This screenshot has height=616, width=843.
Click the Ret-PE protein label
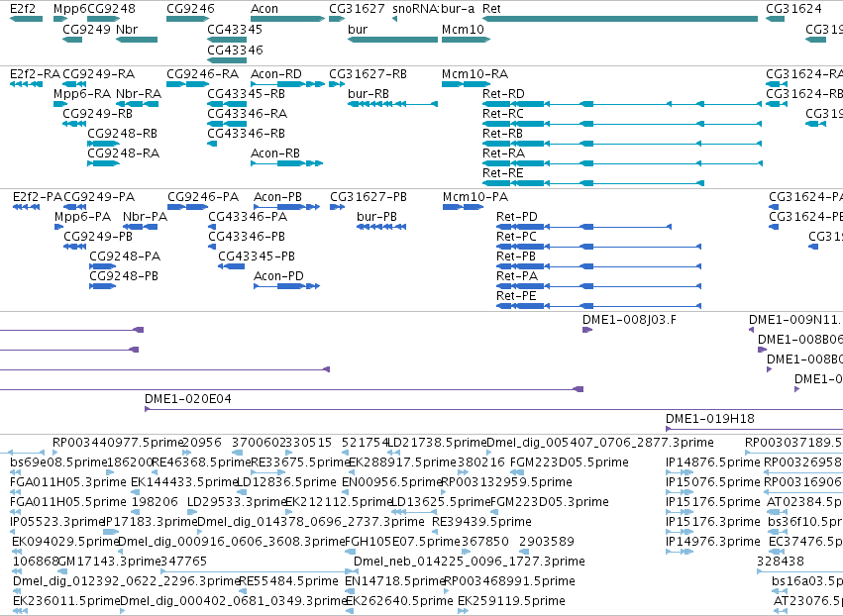coord(516,296)
